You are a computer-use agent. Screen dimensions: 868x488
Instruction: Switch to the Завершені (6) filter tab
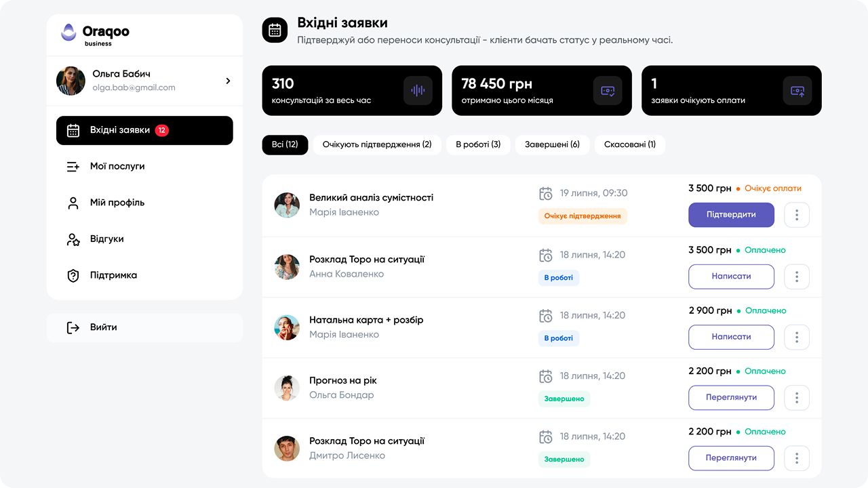[x=552, y=144]
